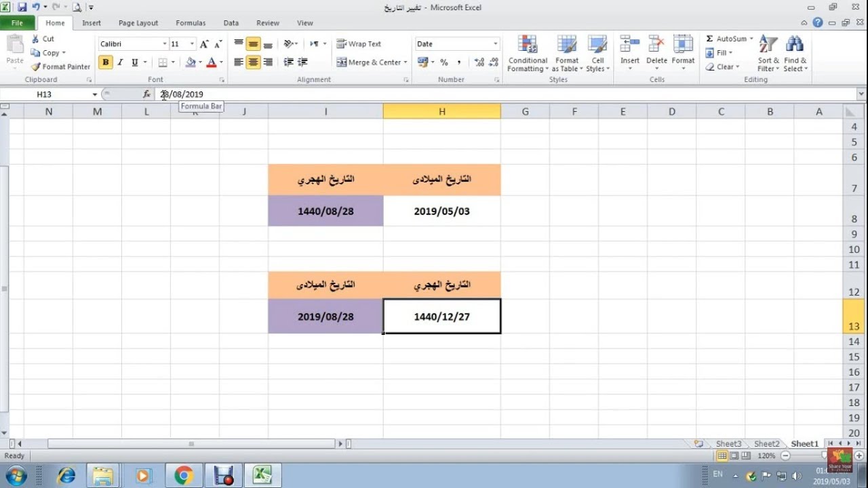Open the Merge & Center dropdown arrow

tap(406, 62)
